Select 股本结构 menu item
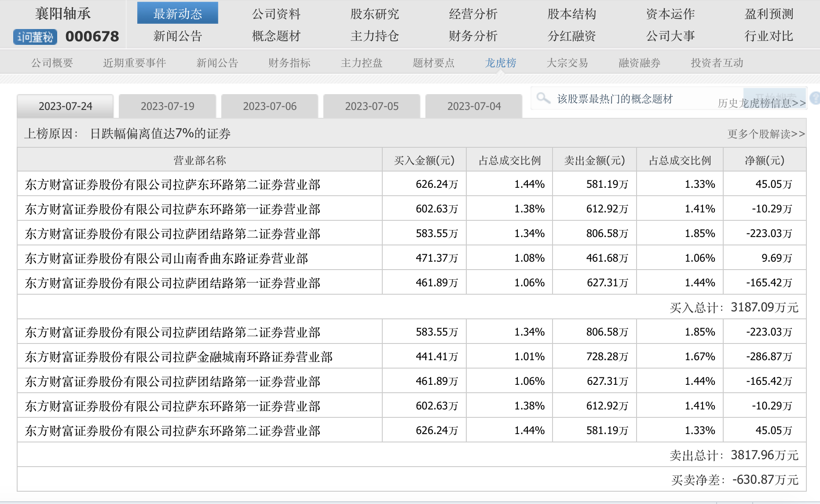 [572, 14]
